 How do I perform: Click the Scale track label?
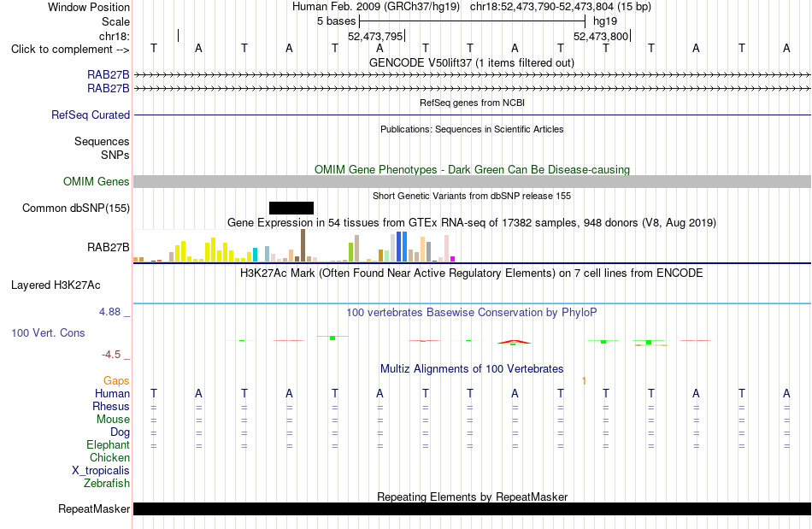point(115,21)
